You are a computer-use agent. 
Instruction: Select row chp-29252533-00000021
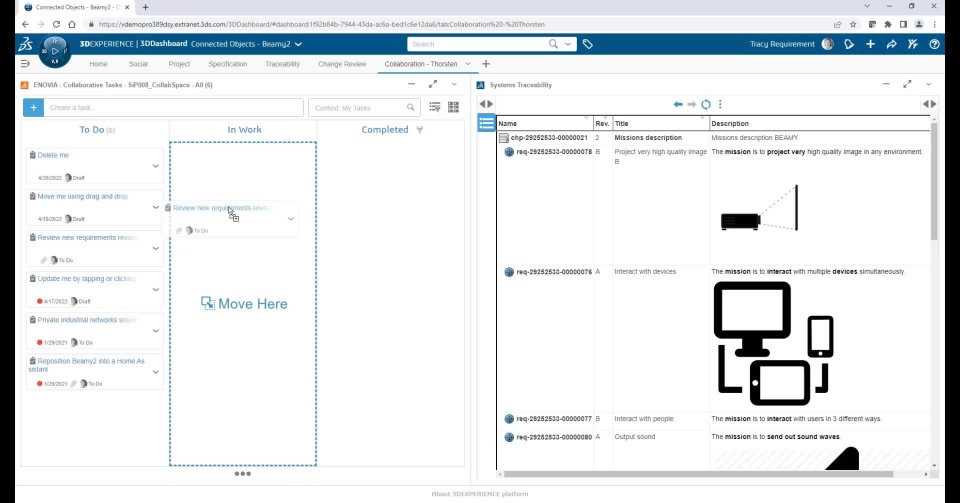pyautogui.click(x=714, y=138)
